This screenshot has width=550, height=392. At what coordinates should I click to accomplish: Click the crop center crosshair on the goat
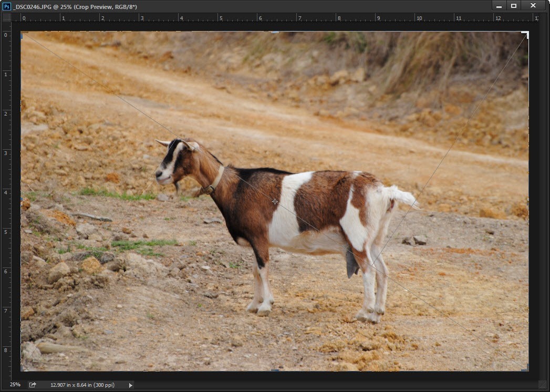(x=275, y=201)
